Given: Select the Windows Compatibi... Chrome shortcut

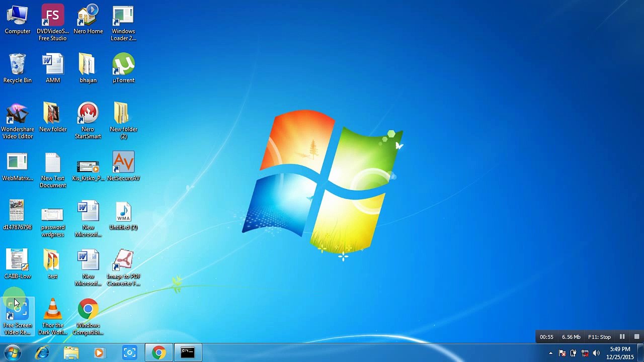Looking at the screenshot, I should coord(88,317).
